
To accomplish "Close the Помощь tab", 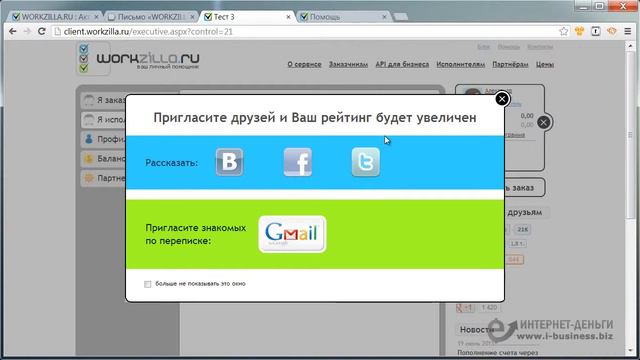I will click(x=384, y=17).
